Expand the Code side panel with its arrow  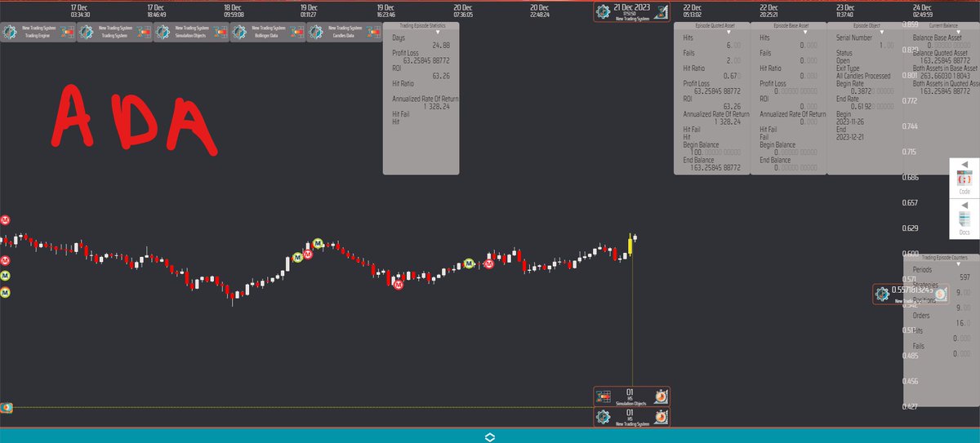pyautogui.click(x=964, y=164)
